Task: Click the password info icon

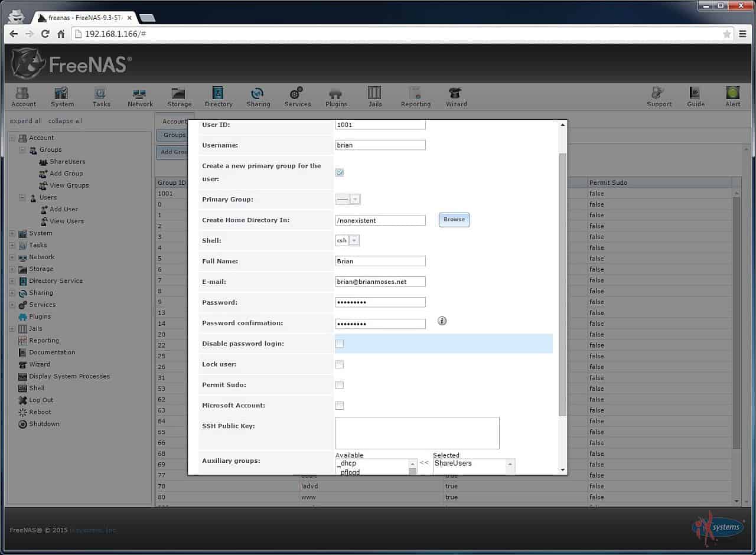Action: pyautogui.click(x=442, y=321)
